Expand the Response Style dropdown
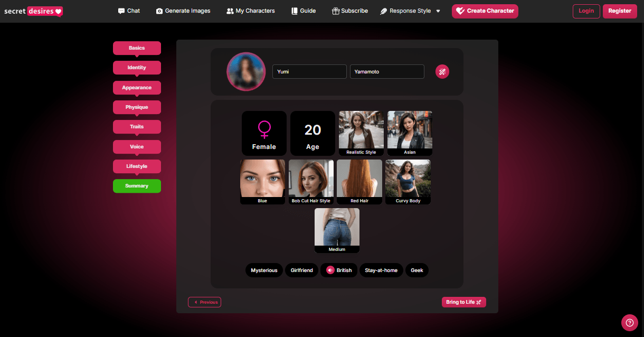This screenshot has height=337, width=644. 410,11
